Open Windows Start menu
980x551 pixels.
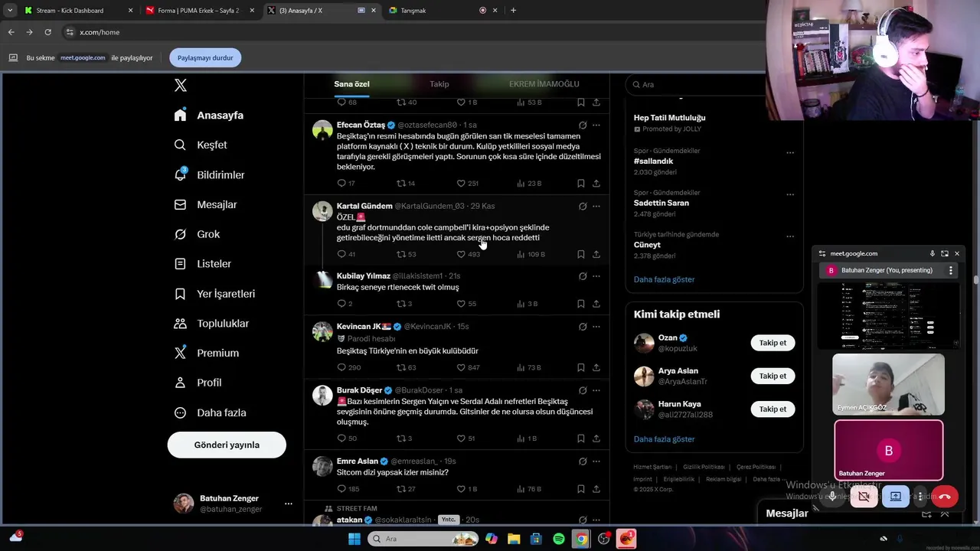click(x=354, y=539)
